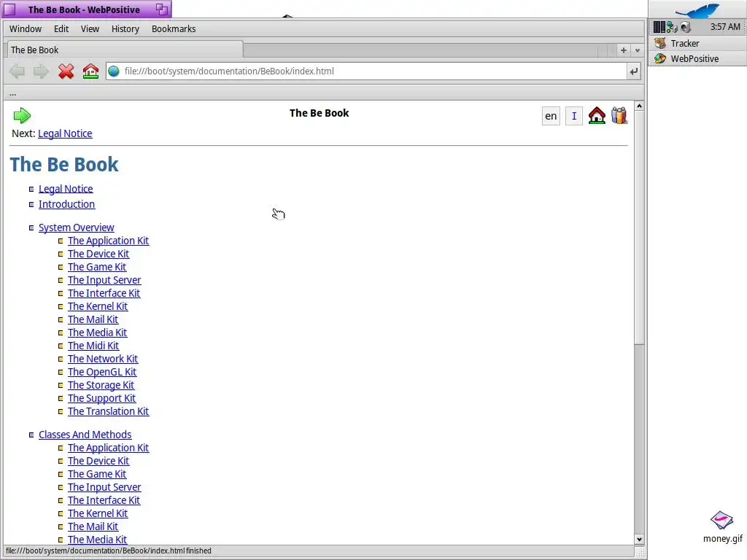The width and height of the screenshot is (747, 560).
Task: Click the browser Forward arrow button
Action: [41, 71]
